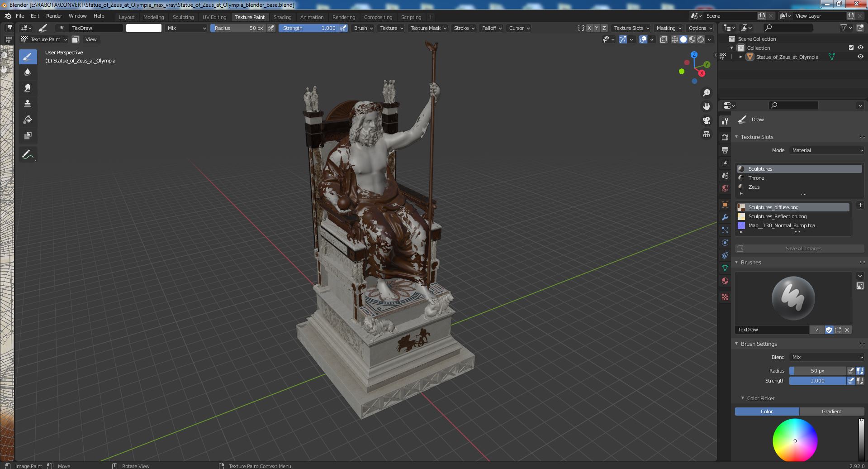Open the View Layer properties tab

pyautogui.click(x=725, y=163)
